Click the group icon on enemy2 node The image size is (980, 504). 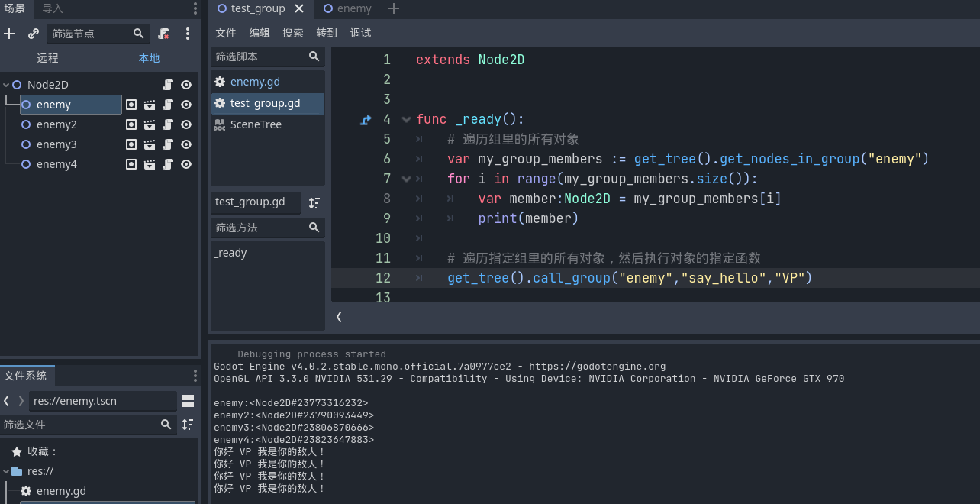coord(131,124)
